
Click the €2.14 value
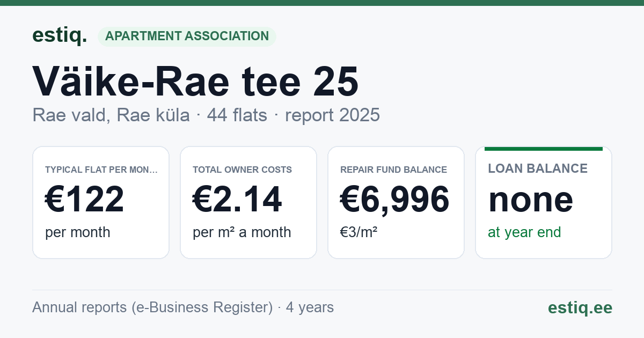[237, 199]
